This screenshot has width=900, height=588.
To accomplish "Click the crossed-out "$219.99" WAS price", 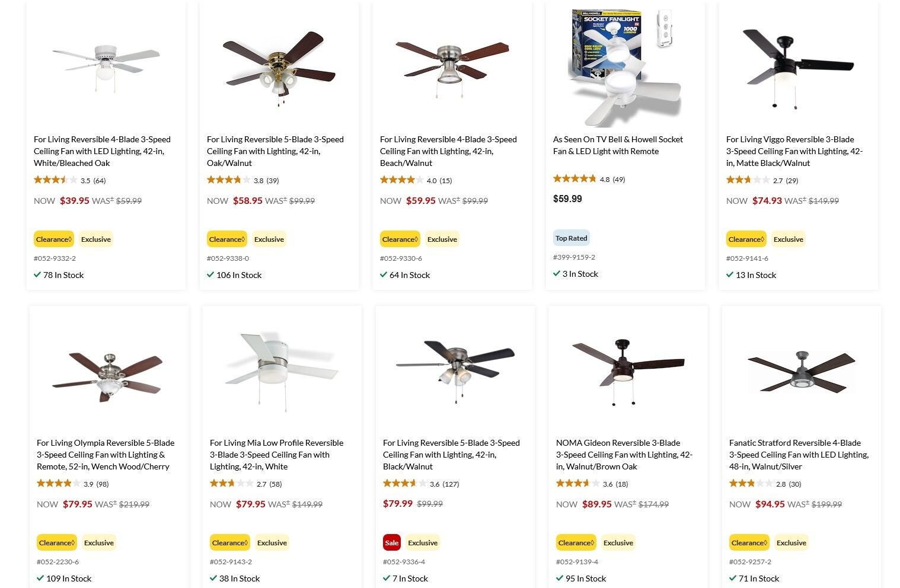I will point(135,504).
